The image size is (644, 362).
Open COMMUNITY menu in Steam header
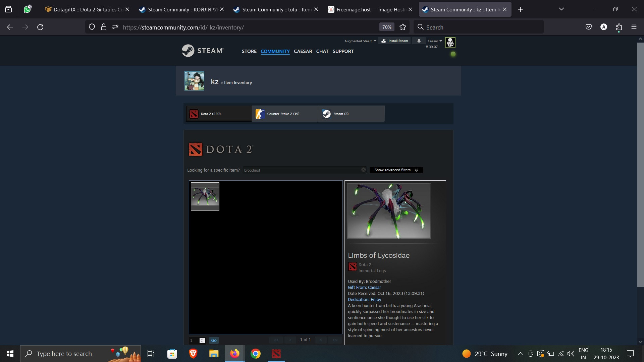tap(275, 51)
